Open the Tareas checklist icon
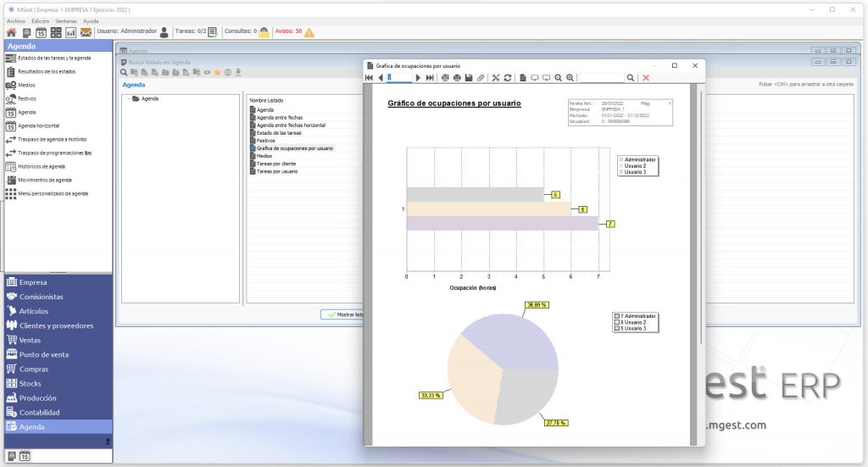Viewport: 868px width, 467px height. 213,33
